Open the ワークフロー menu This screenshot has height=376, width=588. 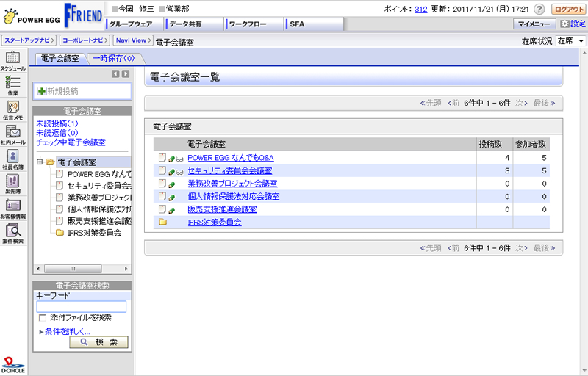(x=254, y=24)
